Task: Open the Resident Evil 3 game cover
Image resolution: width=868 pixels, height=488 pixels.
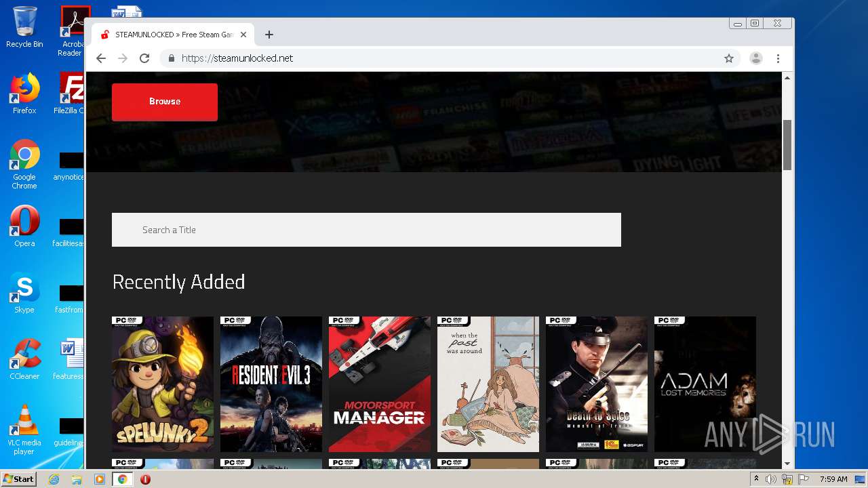Action: click(271, 384)
